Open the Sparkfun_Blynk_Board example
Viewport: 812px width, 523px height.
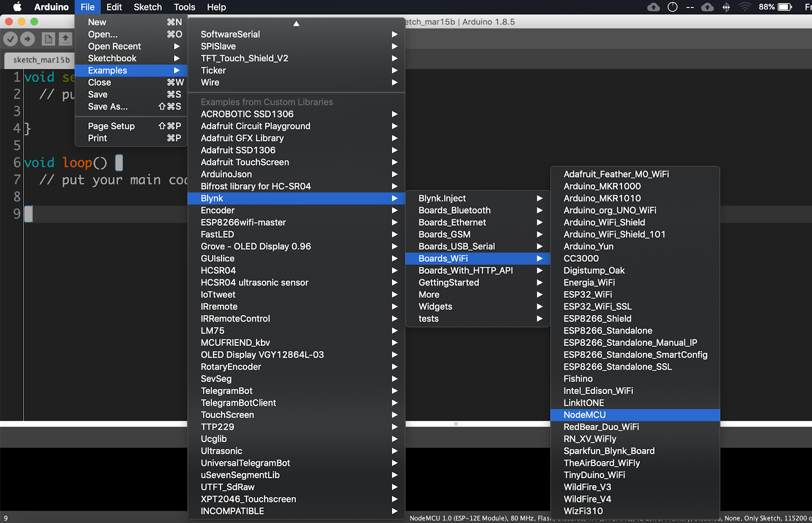pyautogui.click(x=635, y=451)
